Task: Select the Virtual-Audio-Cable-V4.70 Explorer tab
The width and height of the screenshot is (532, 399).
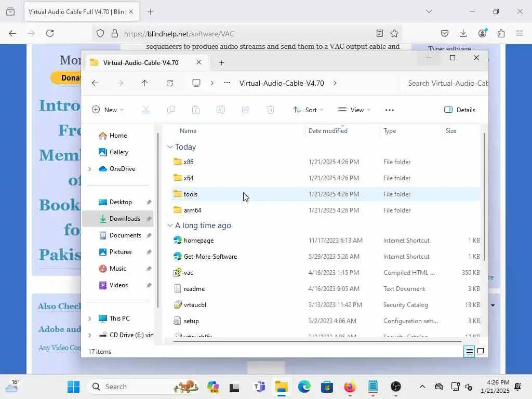Action: click(x=141, y=62)
